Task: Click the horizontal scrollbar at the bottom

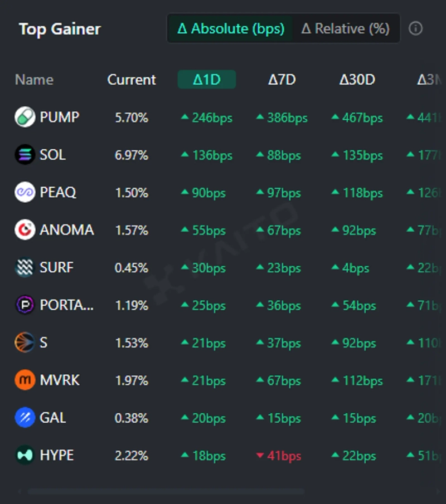Action: [166, 492]
